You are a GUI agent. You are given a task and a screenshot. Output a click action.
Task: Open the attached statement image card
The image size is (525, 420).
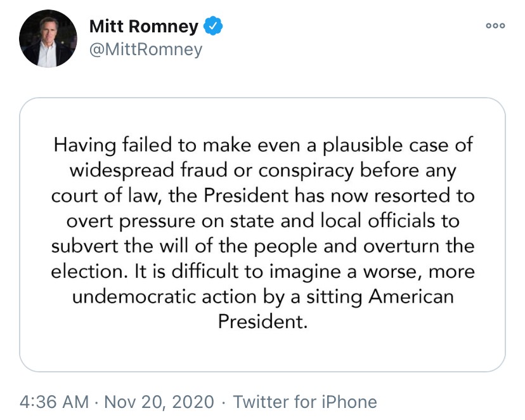(262, 235)
